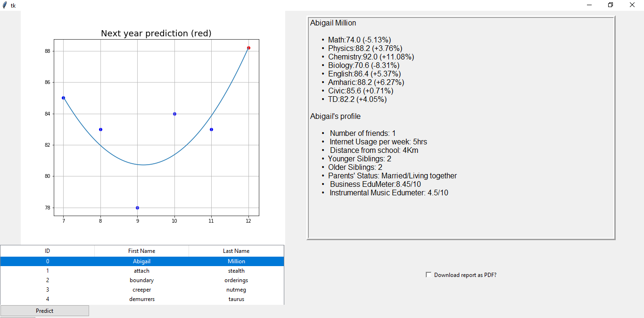Viewport: 644px width, 318px height.
Task: Click the last name nutmeg cell
Action: click(236, 290)
